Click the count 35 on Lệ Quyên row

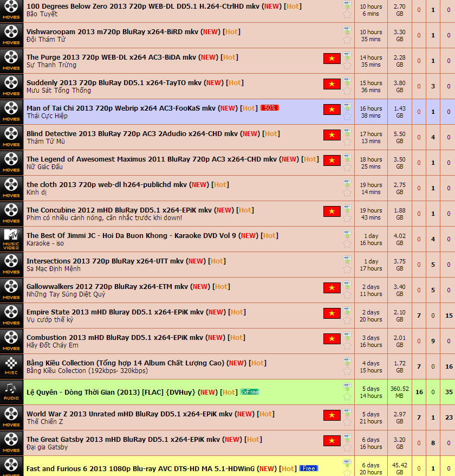(x=449, y=392)
